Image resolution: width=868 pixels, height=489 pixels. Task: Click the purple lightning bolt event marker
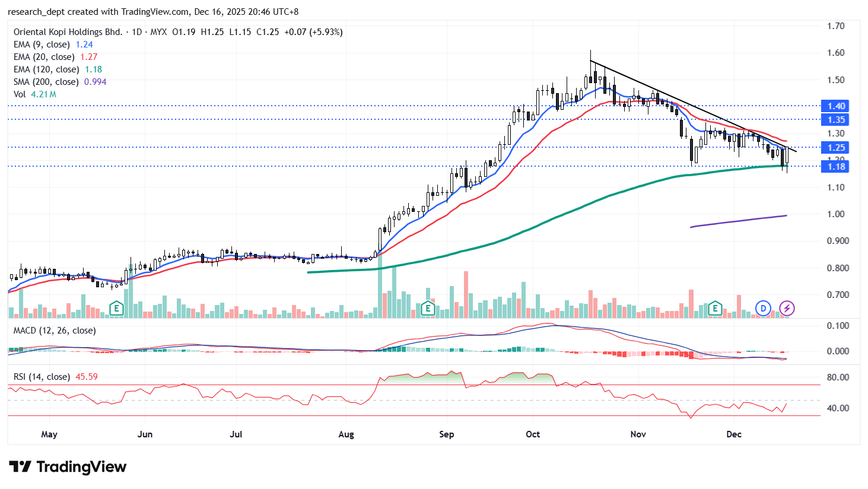(x=787, y=308)
